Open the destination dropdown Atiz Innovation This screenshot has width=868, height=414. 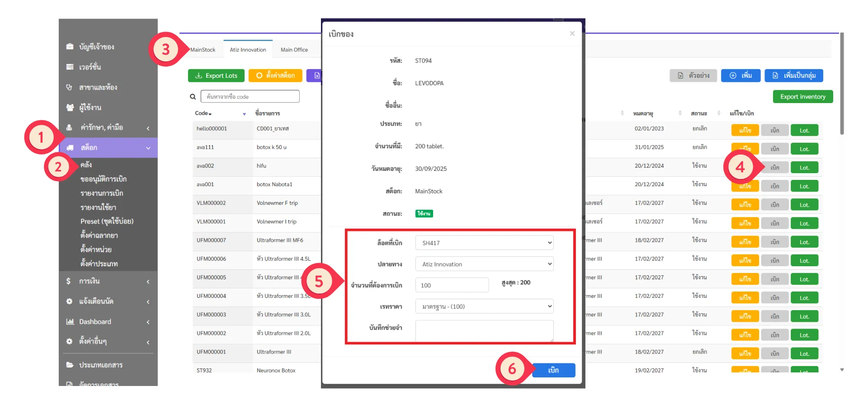click(484, 264)
